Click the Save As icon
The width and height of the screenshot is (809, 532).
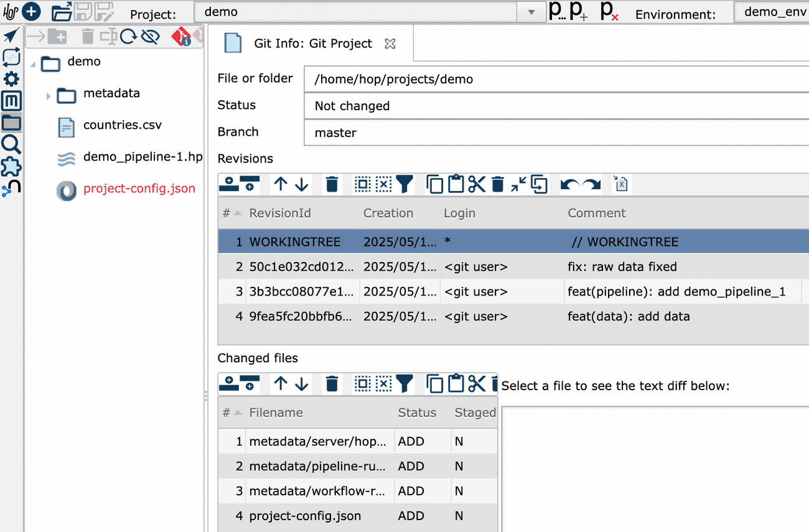[103, 11]
